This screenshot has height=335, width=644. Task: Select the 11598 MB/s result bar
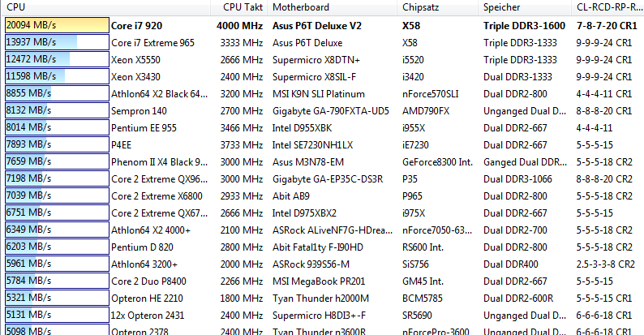point(57,76)
